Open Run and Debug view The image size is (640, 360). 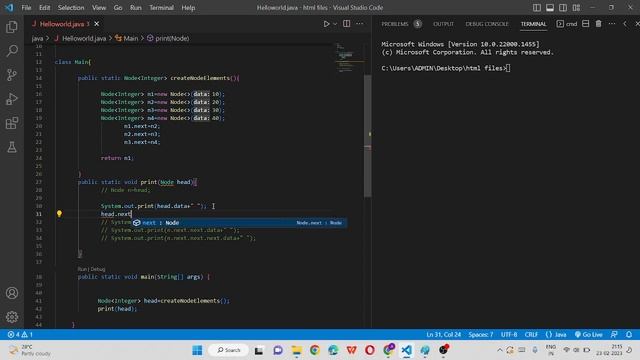[x=12, y=99]
